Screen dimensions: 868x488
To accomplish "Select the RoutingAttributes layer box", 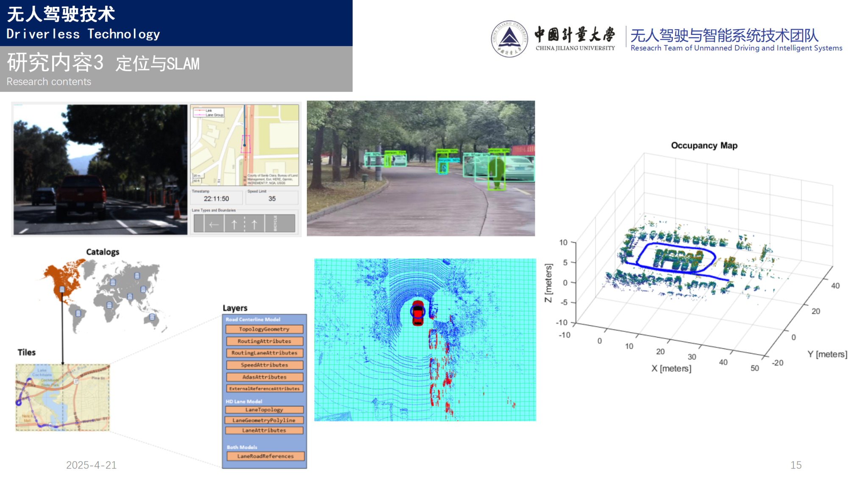I will coord(264,341).
